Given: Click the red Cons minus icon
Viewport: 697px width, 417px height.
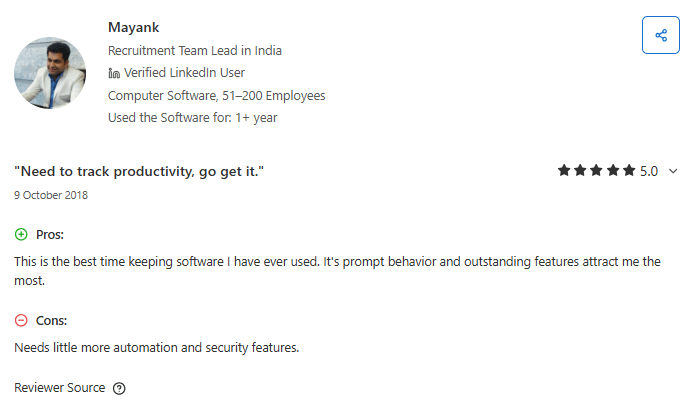Looking at the screenshot, I should 22,320.
